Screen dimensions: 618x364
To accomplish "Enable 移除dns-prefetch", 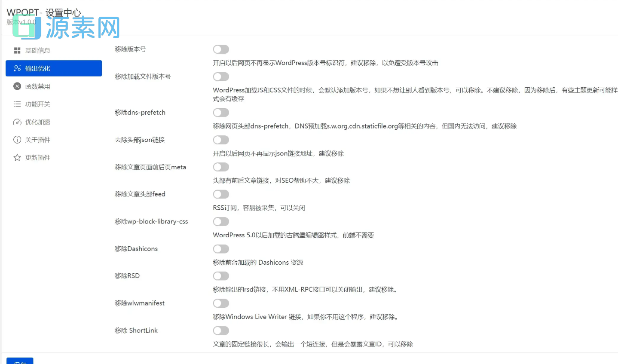I will [x=220, y=112].
